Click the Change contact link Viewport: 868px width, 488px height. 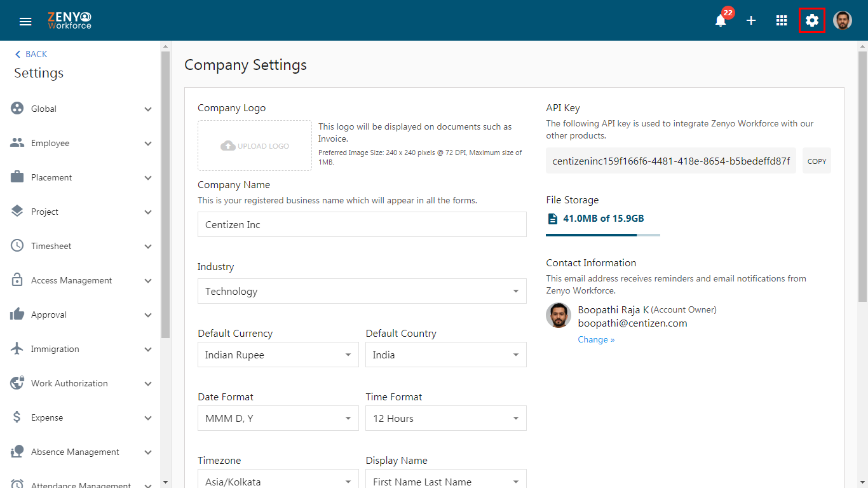coord(596,339)
